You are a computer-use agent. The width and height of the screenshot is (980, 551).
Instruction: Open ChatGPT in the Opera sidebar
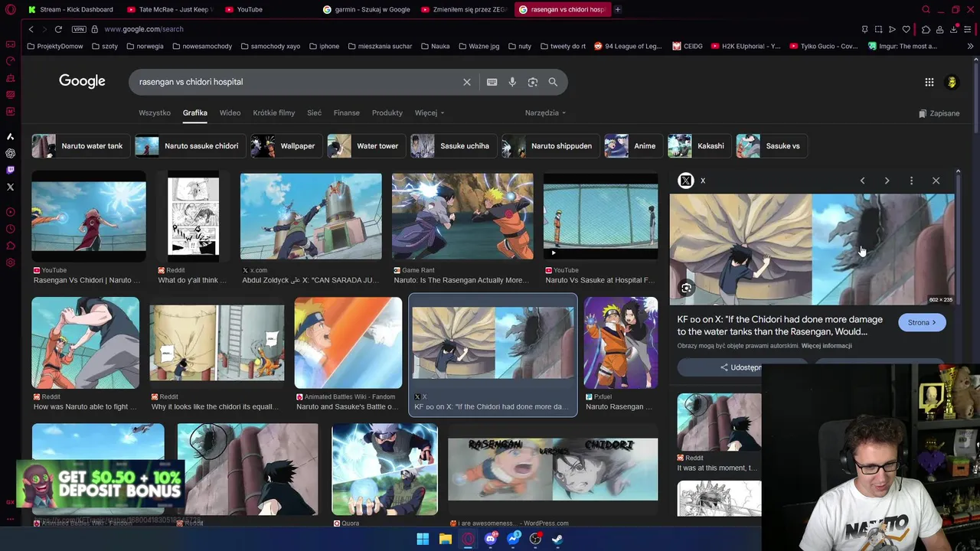coord(11,153)
